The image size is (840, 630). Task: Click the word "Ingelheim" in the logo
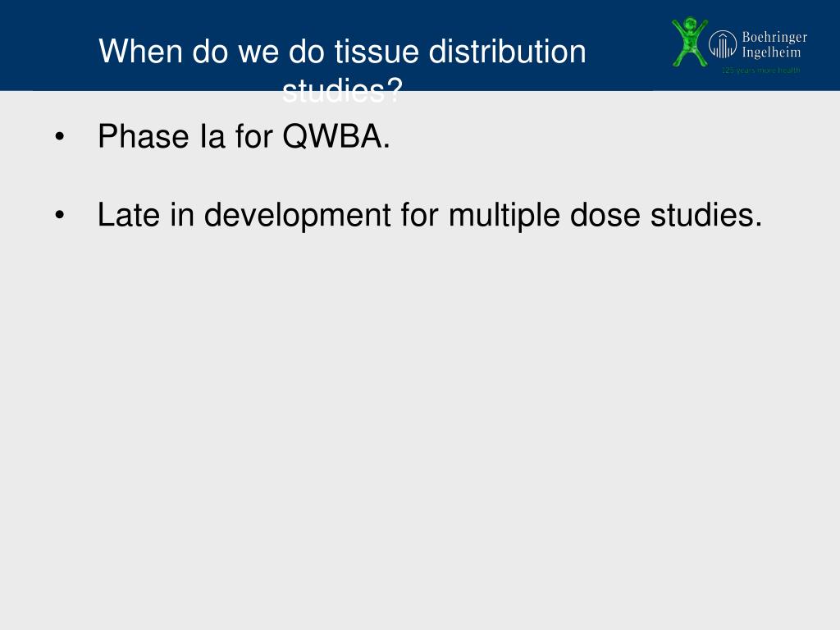click(x=771, y=52)
